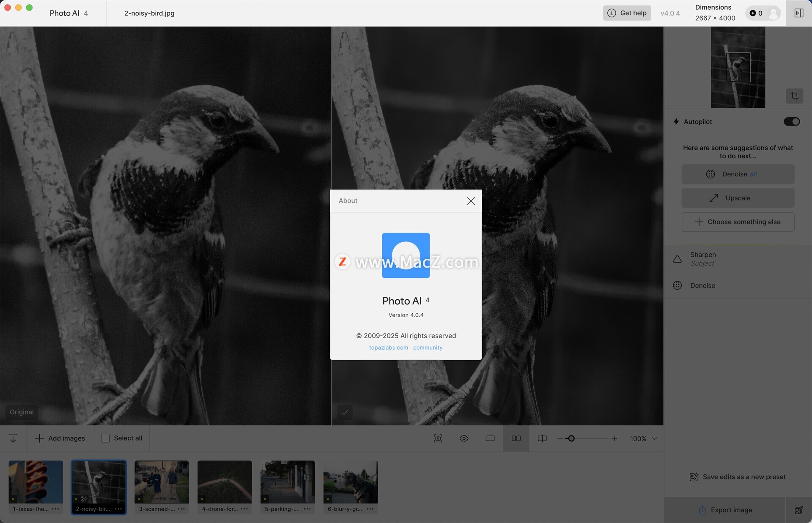
Task: Click the Original label on left preview
Action: (22, 412)
